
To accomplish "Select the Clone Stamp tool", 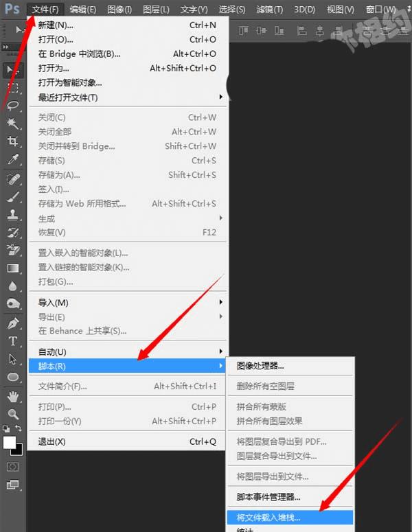I will pos(13,214).
